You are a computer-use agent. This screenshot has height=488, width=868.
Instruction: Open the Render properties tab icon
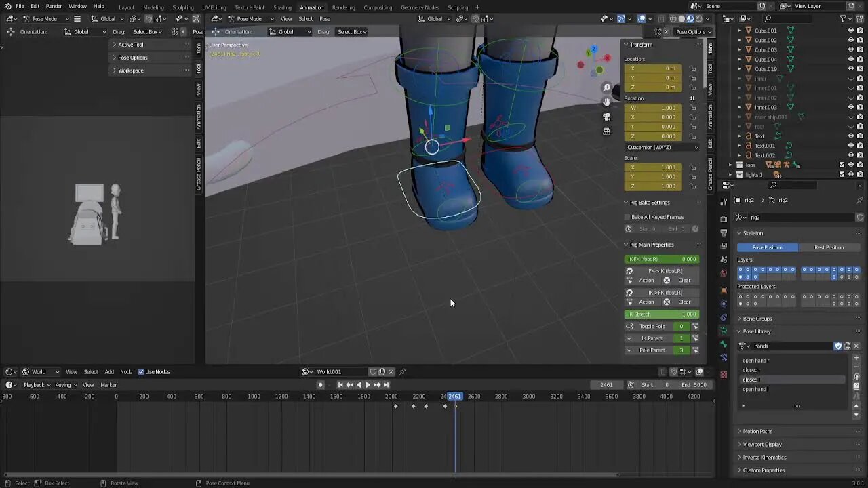click(724, 218)
